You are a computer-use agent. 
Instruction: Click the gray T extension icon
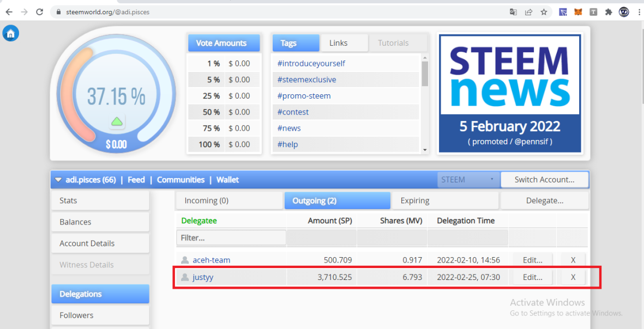pos(593,12)
